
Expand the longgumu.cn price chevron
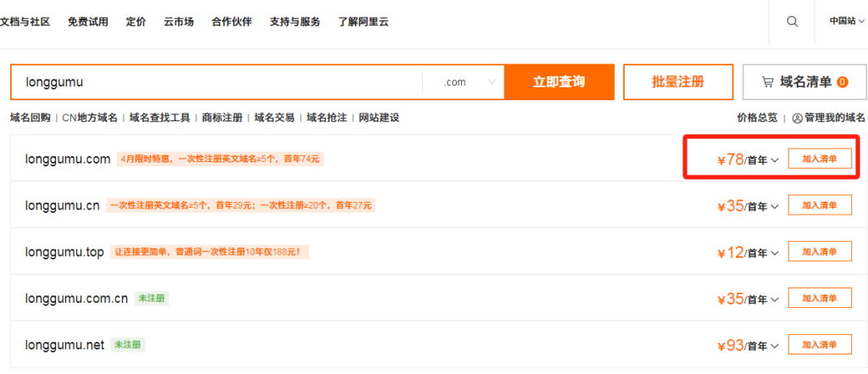click(x=775, y=207)
